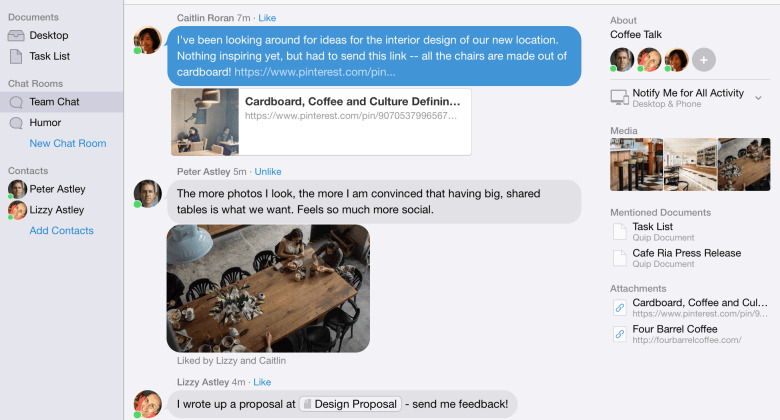780x420 pixels.
Task: Like Lizzy Astley's proposal message
Action: coord(262,382)
